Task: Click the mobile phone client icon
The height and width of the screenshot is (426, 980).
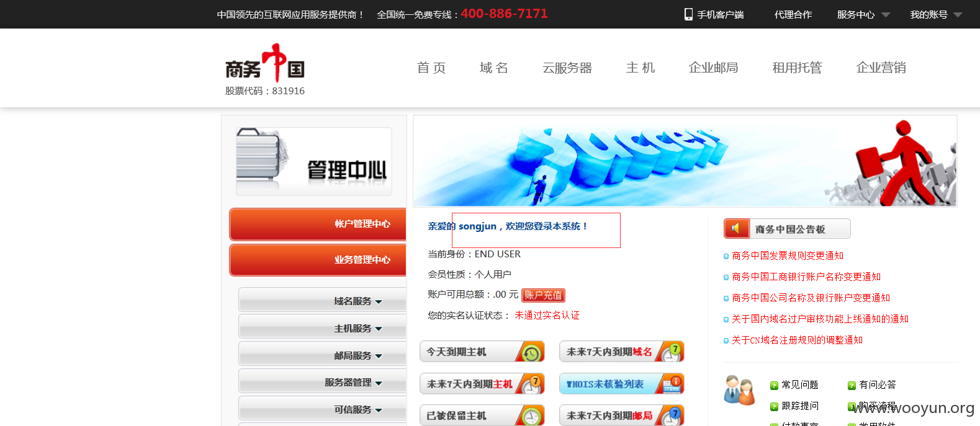Action: (x=688, y=14)
